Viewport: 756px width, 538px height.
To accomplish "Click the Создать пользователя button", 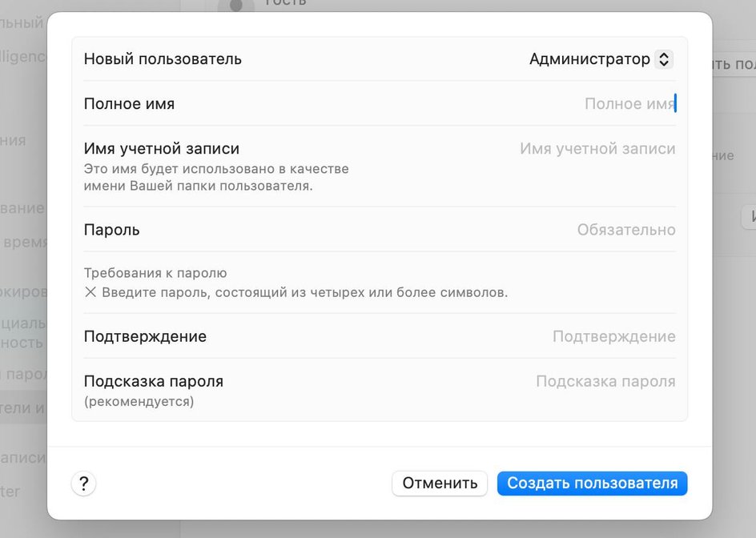I will click(x=592, y=484).
